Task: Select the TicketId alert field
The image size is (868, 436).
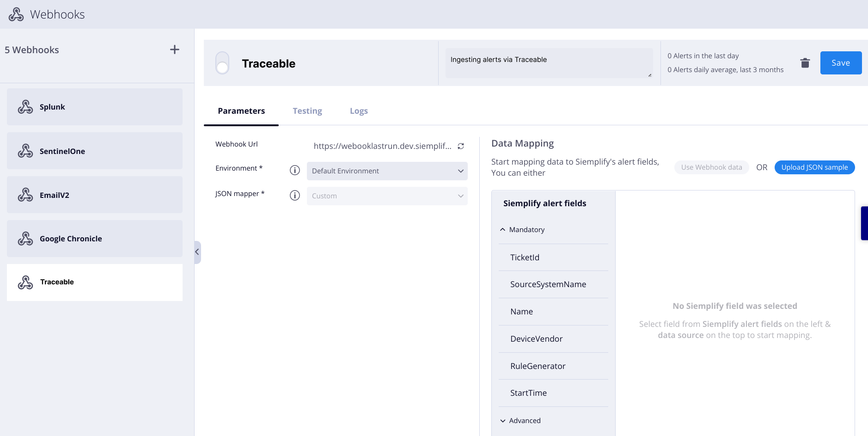Action: pos(553,258)
